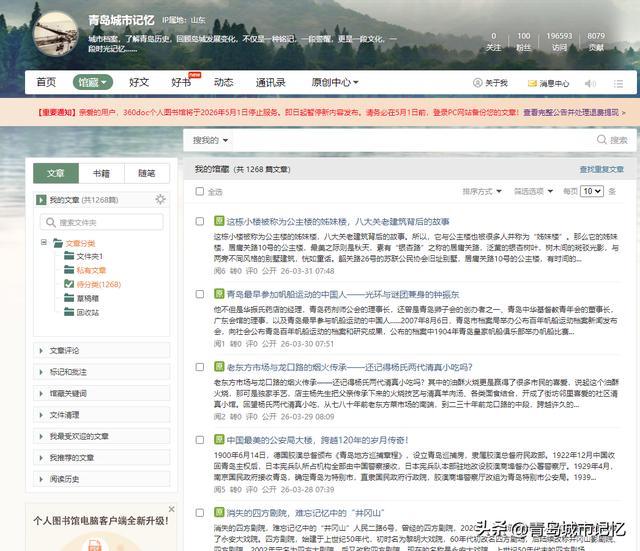Expand the 阅读历史 section
The height and width of the screenshot is (551, 640).
coord(101,479)
